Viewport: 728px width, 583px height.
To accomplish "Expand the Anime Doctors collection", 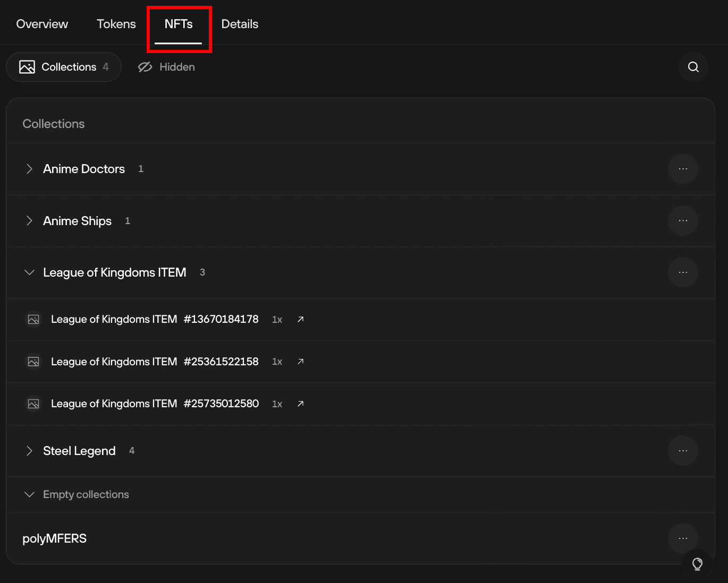I will click(x=29, y=169).
